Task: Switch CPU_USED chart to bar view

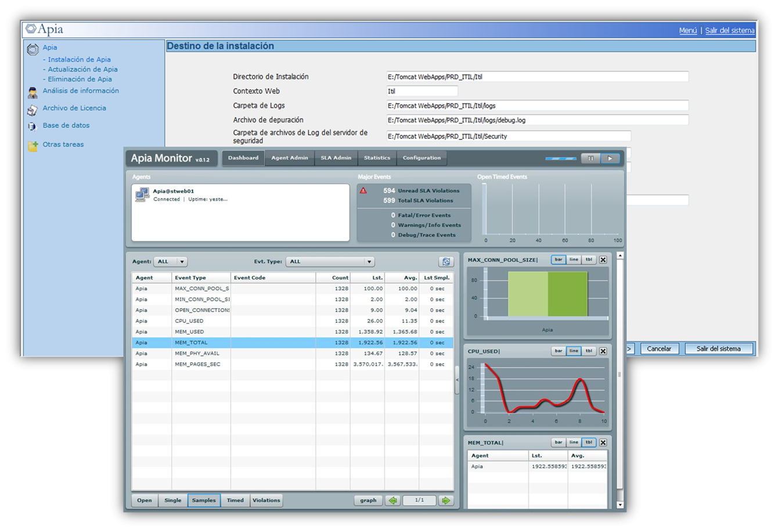Action: pos(559,351)
